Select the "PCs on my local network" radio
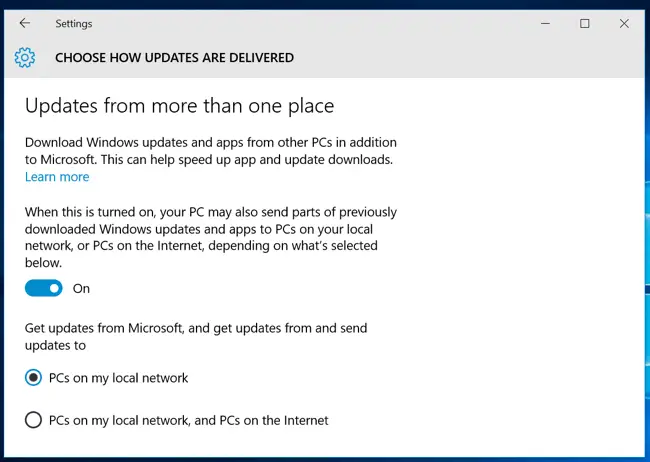This screenshot has width=650, height=462. pyautogui.click(x=33, y=378)
